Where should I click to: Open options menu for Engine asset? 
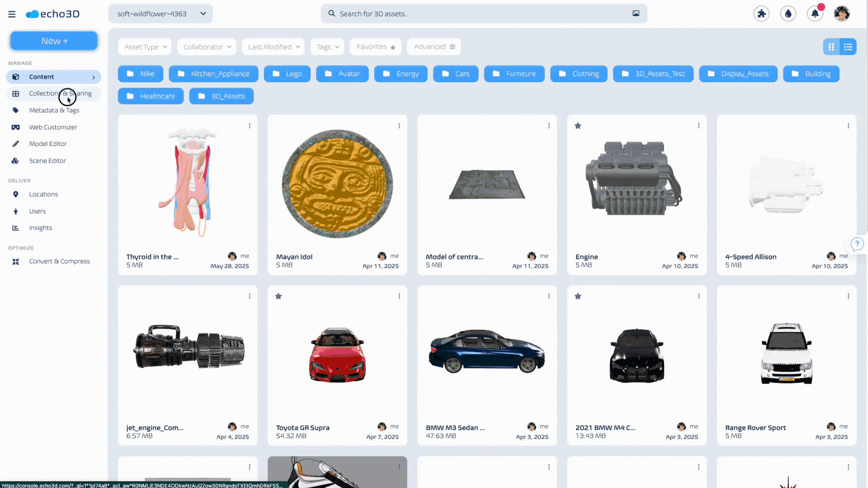coord(698,126)
